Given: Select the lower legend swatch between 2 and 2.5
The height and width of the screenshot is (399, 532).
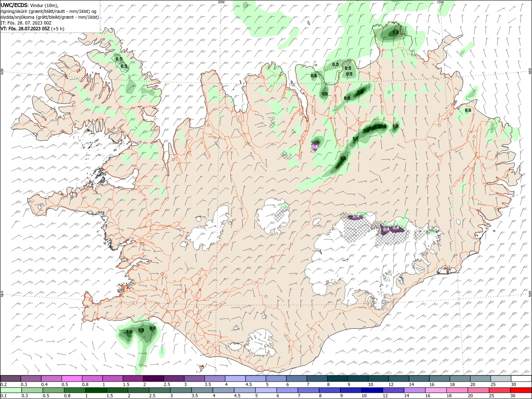Looking at the screenshot, I should tap(138, 390).
